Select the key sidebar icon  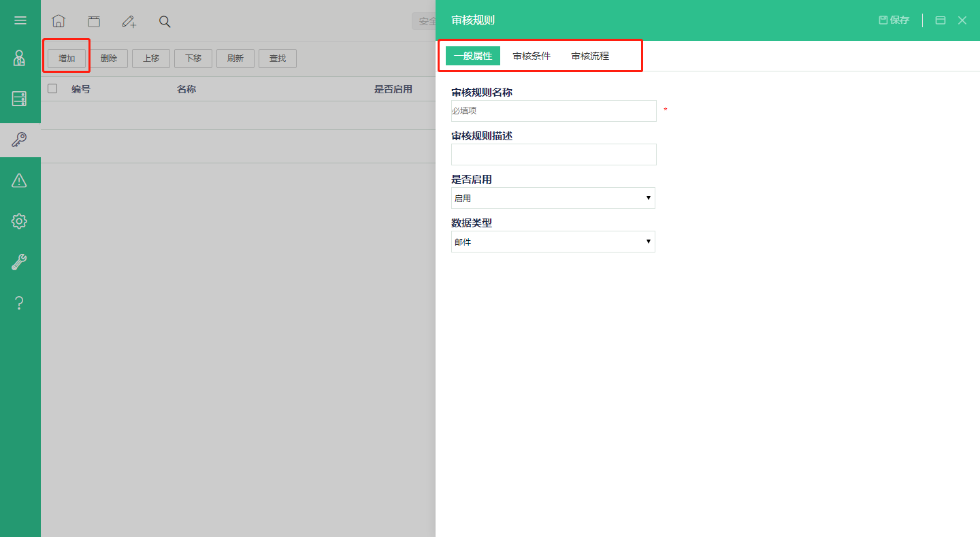(x=20, y=140)
